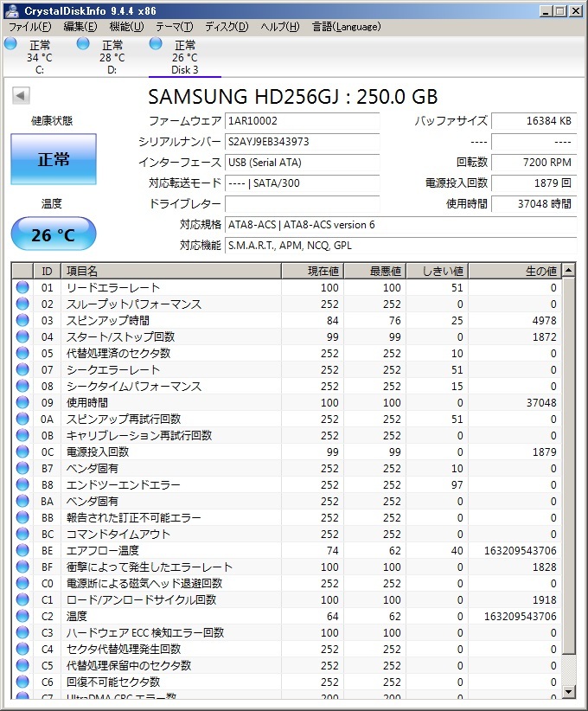Click the 最悪値 column header
The width and height of the screenshot is (588, 711).
point(375,271)
